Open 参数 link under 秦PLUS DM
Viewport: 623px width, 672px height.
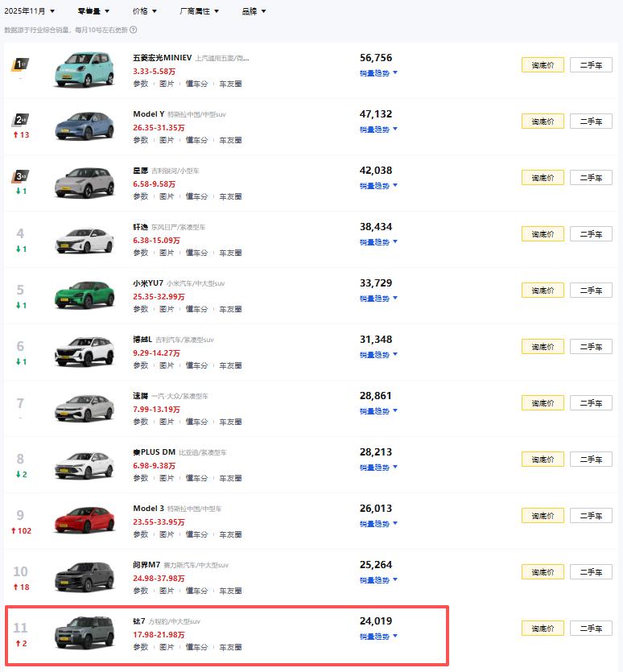click(x=141, y=478)
